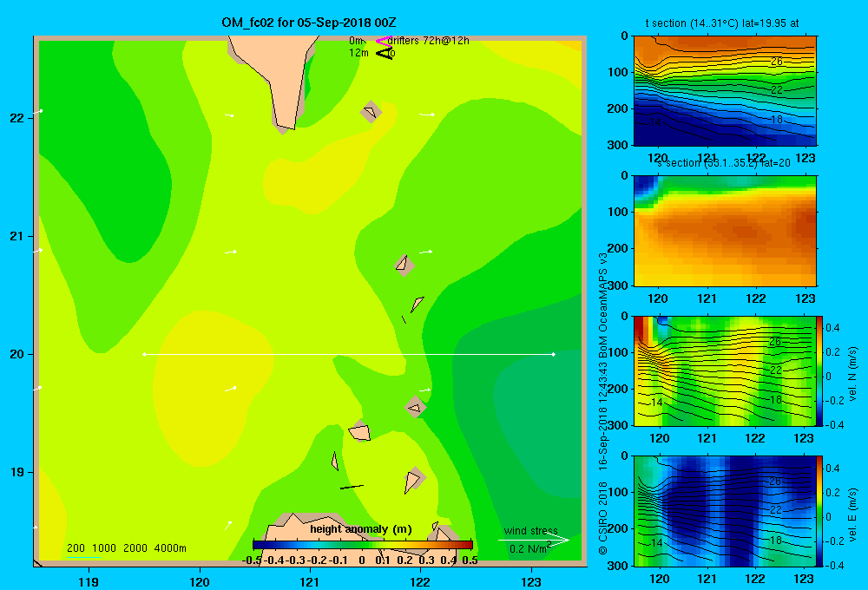Image resolution: width=868 pixels, height=590 pixels.
Task: Click the '12m' drifter depth label
Action: coord(358,53)
